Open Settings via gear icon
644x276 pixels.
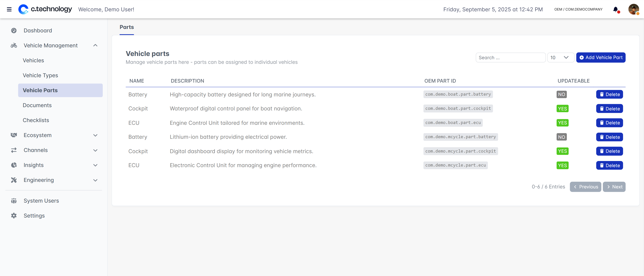click(14, 215)
